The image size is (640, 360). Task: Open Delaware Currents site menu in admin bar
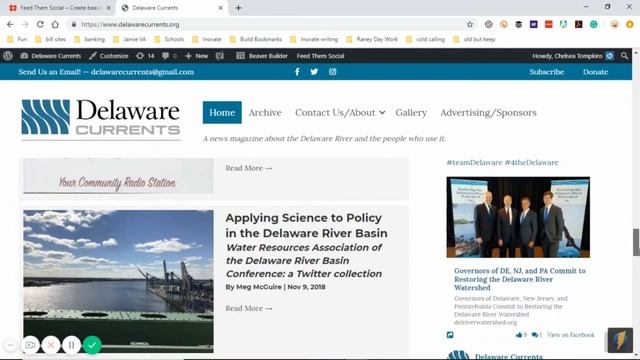[51, 56]
